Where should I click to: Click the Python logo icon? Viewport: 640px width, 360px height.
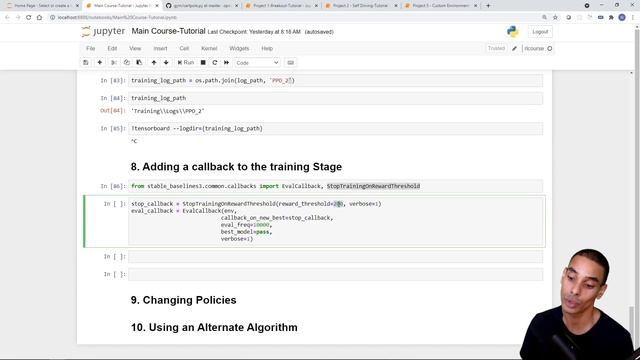click(513, 31)
